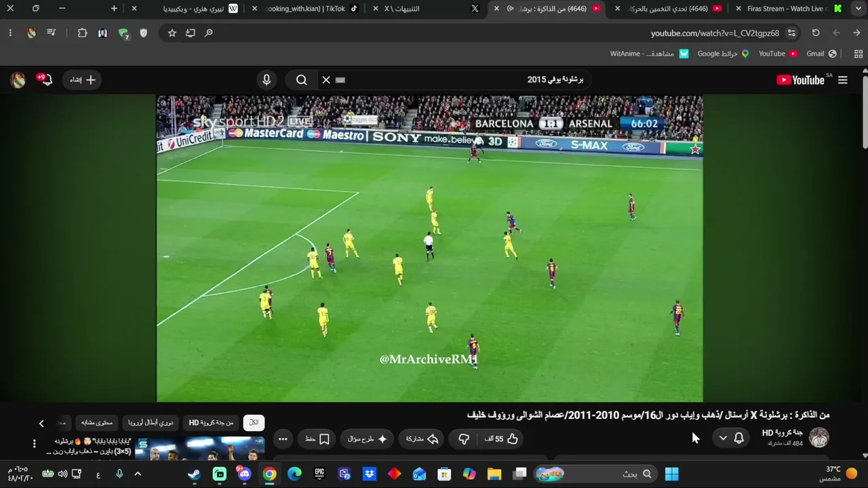
Task: Show all bookmarks grid icon
Action: click(x=859, y=54)
